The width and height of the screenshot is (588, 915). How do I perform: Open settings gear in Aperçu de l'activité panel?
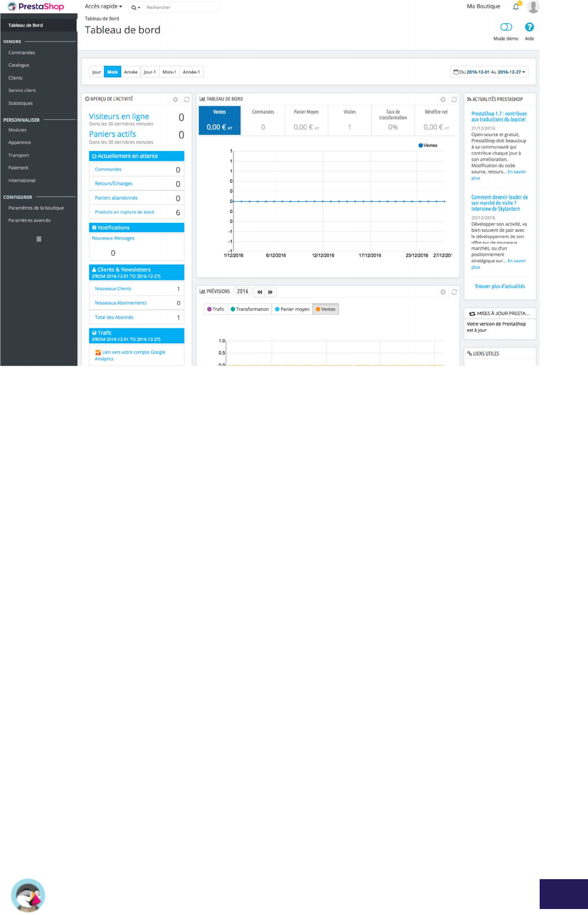coord(176,100)
